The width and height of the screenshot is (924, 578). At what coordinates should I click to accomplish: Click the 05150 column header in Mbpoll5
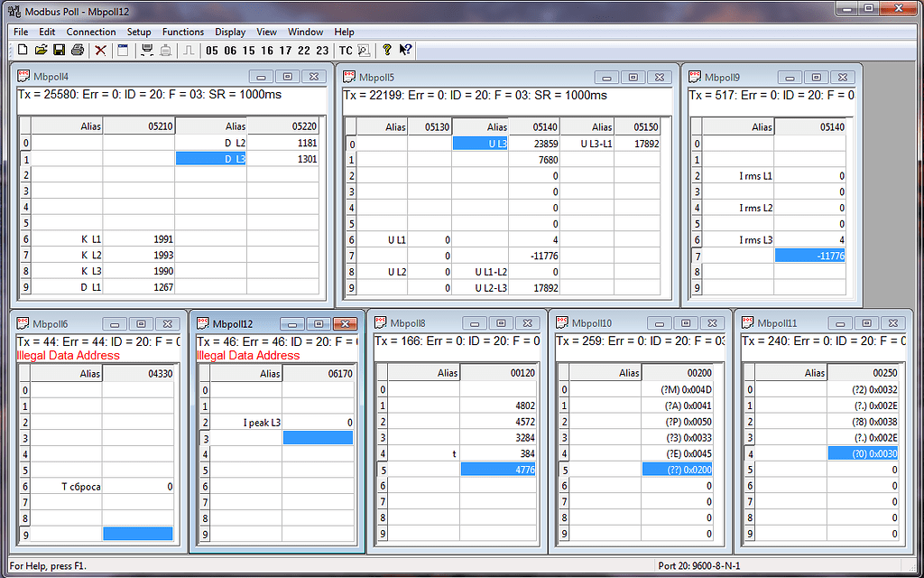[637, 126]
